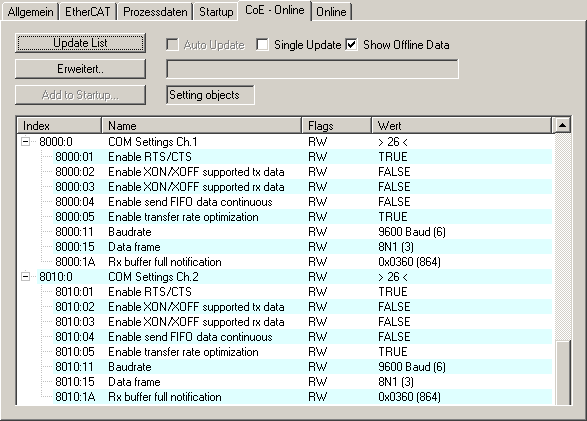Viewport: 587px width, 421px height.
Task: Click the > 26 < value of 8010:0
Action: pos(393,277)
